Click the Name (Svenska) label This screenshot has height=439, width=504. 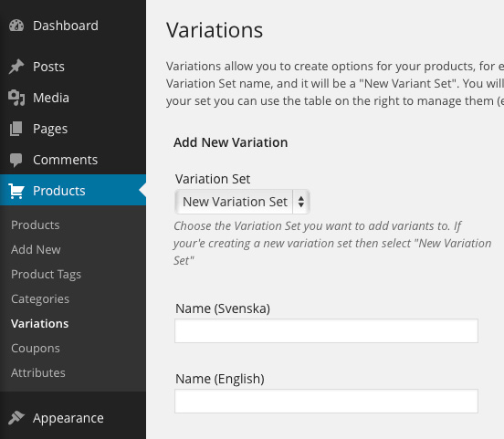[223, 308]
